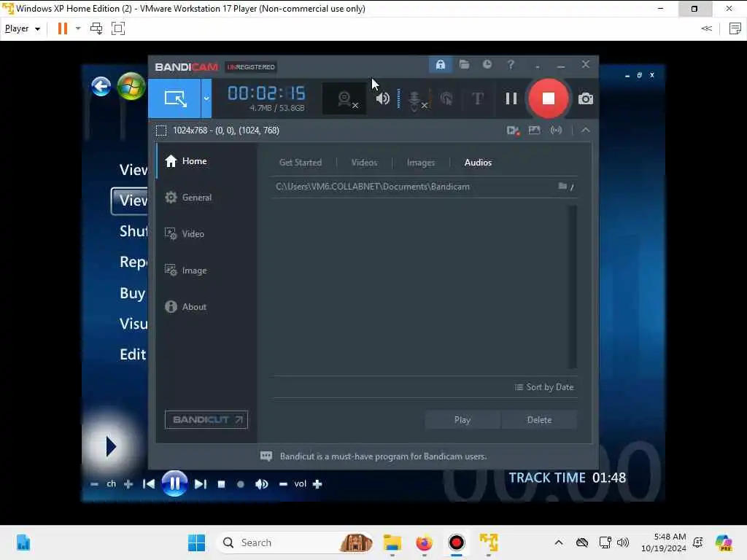The width and height of the screenshot is (747, 560).
Task: Decrease volume with the minus button
Action: click(x=283, y=484)
